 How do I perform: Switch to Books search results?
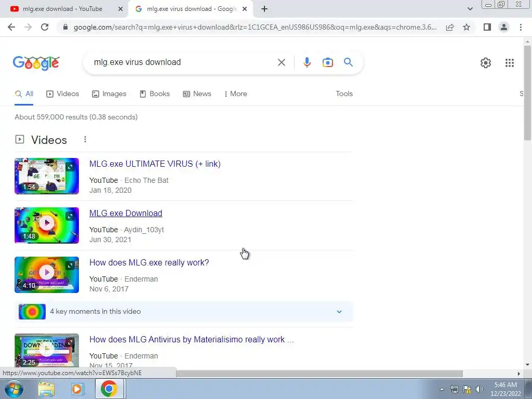154,94
